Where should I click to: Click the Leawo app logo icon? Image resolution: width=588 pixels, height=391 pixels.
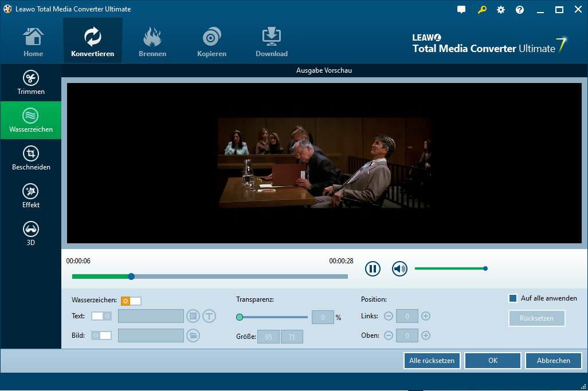pos(7,9)
